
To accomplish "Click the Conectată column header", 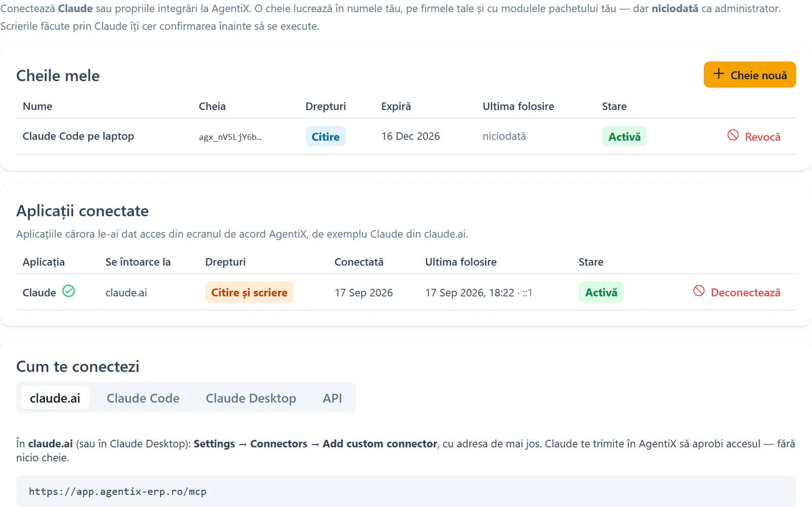I will coord(359,262).
